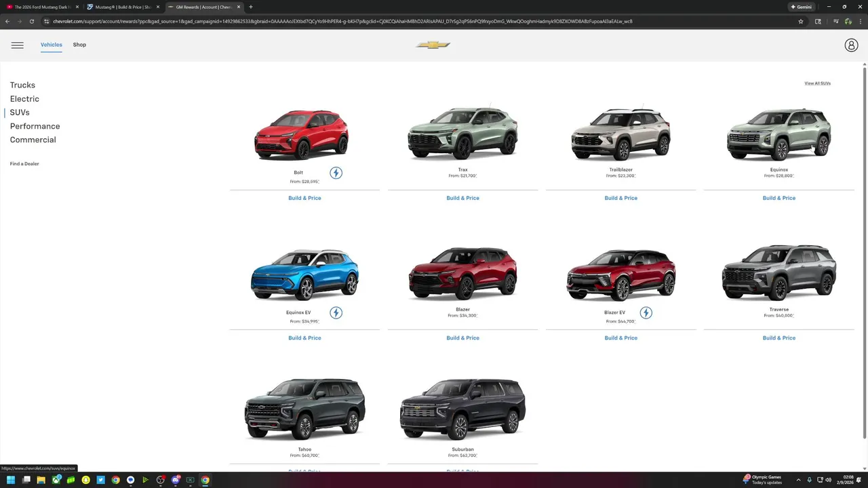This screenshot has height=488, width=868.
Task: Open the Trailblazer vehicle image
Action: pyautogui.click(x=620, y=134)
